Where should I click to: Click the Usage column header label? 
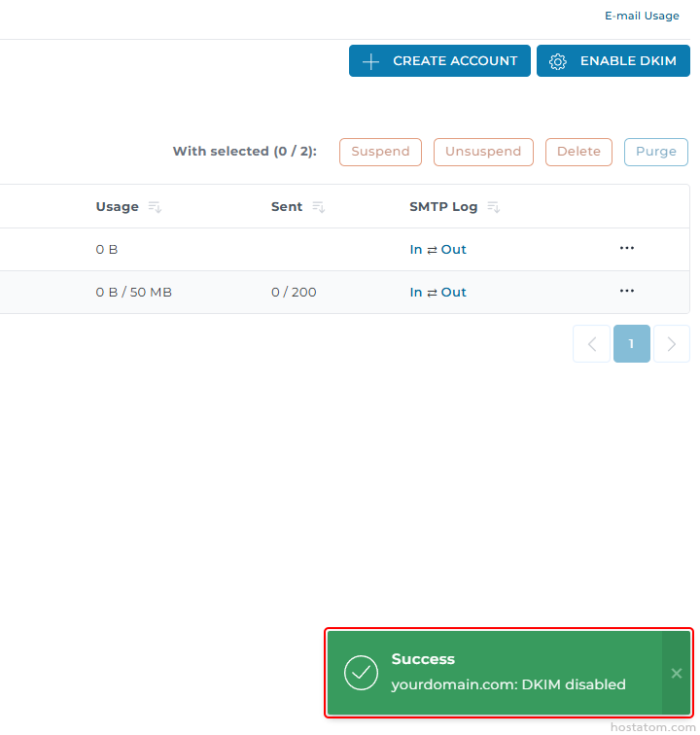click(x=117, y=207)
